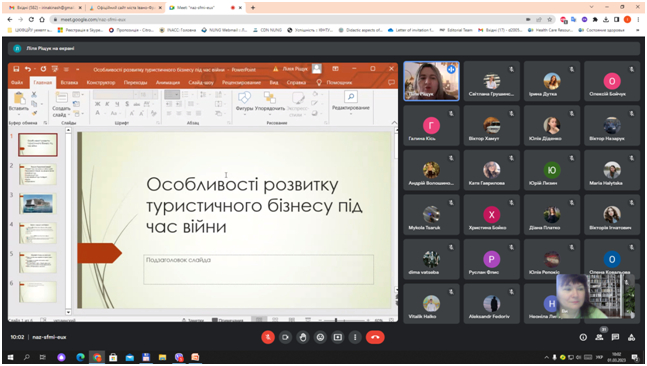The image size is (647, 366).
Task: Click the Cut scissors icon
Action: (34, 95)
